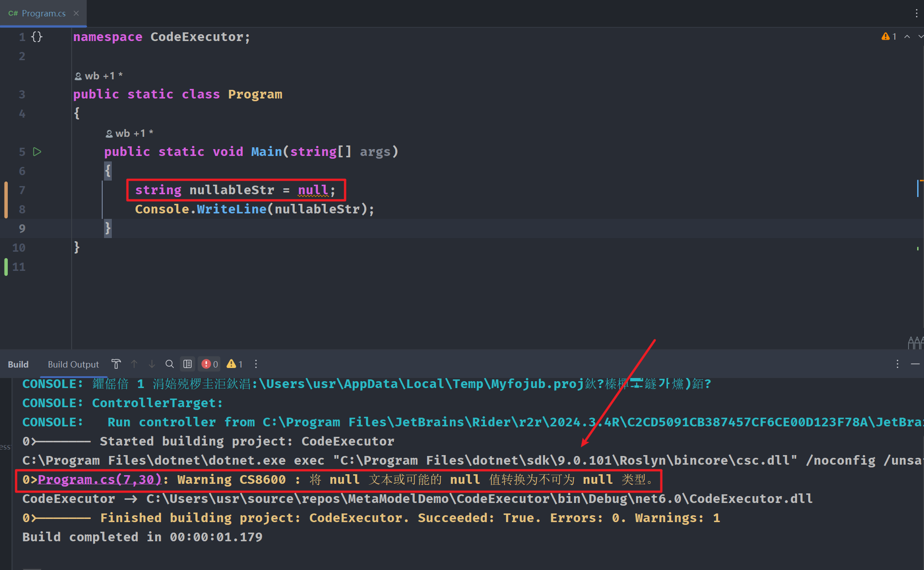Toggle the warnings filter showing 1
Image resolution: width=924 pixels, height=570 pixels.
click(x=235, y=364)
